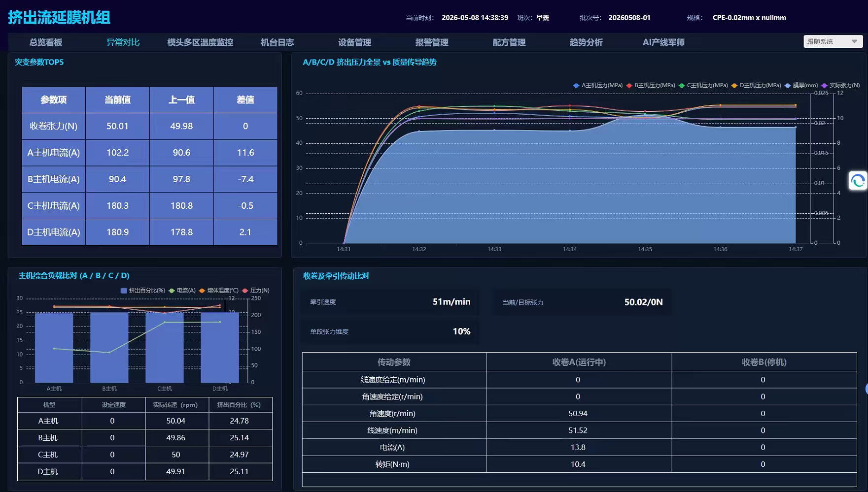Screen dimensions: 868x492
Task: Click the current time 2026-05-08 14:38:39
Action: 475,18
